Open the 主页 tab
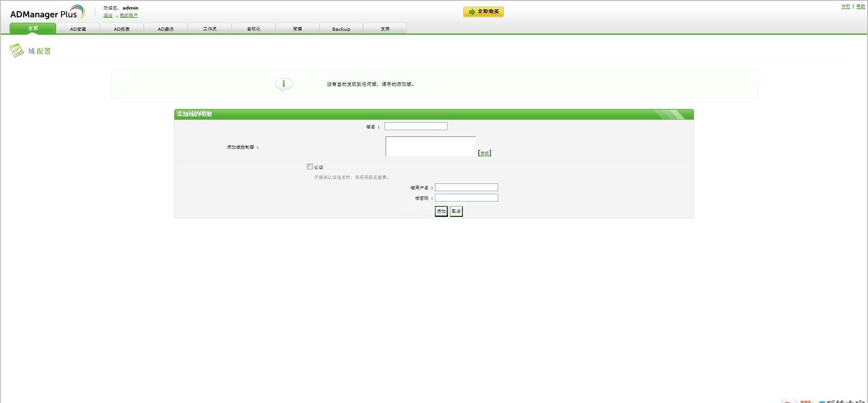The width and height of the screenshot is (868, 403). (33, 28)
